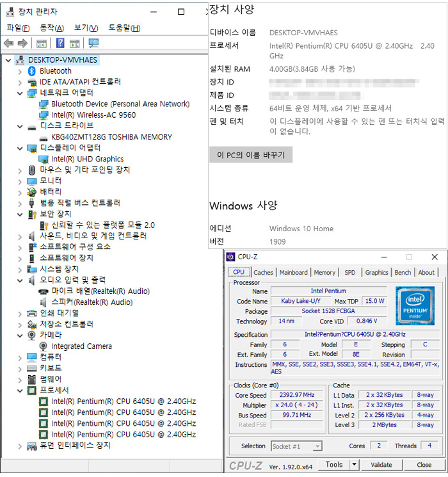This screenshot has height=477, width=448.
Task: Click scan for hardware changes monitor icon
Action: tap(93, 43)
